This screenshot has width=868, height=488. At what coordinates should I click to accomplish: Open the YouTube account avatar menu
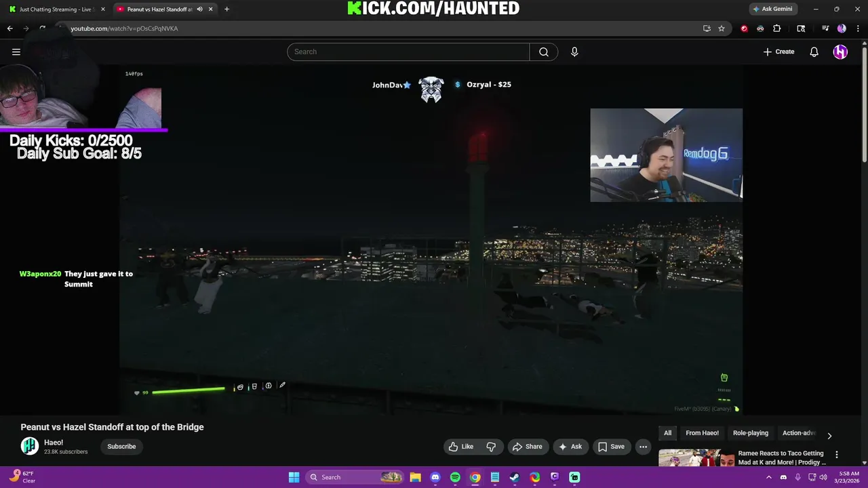pyautogui.click(x=840, y=52)
